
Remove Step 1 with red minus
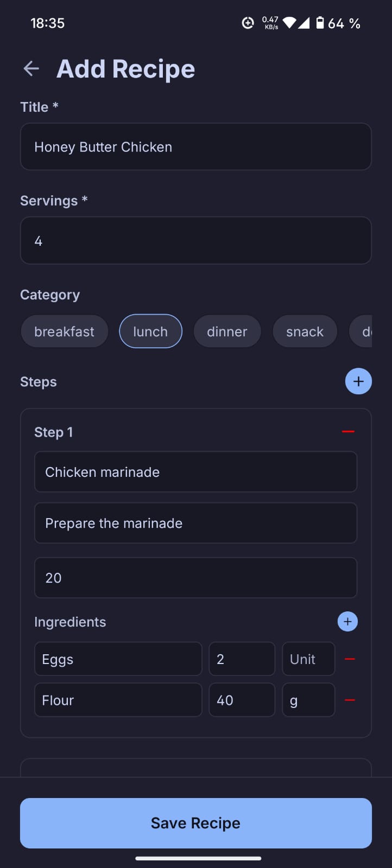[348, 432]
